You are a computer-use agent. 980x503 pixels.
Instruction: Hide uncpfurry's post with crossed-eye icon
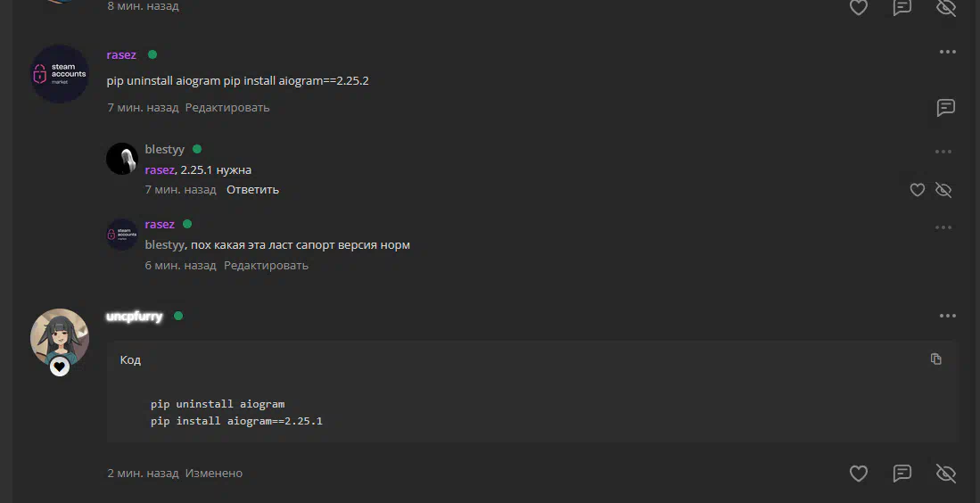point(945,474)
